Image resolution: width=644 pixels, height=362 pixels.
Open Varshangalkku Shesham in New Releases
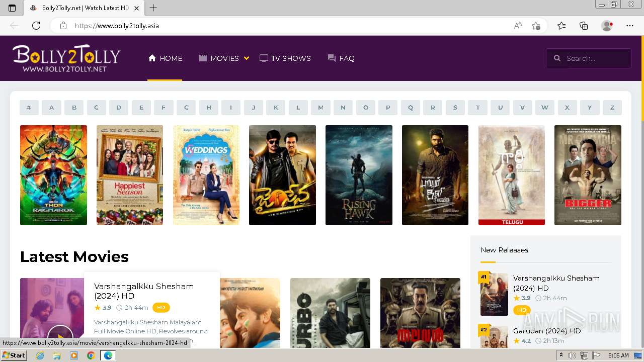tap(556, 283)
